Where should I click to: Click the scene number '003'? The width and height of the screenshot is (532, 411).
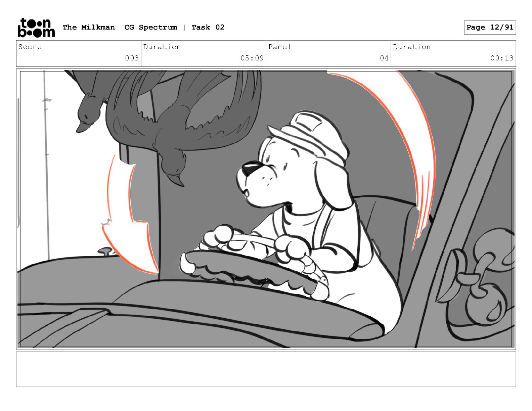pyautogui.click(x=132, y=58)
